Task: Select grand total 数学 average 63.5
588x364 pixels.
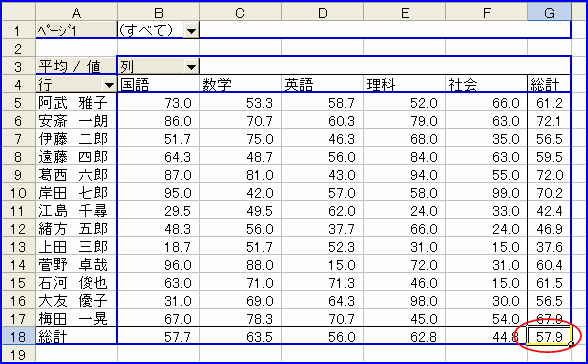Action: click(240, 337)
